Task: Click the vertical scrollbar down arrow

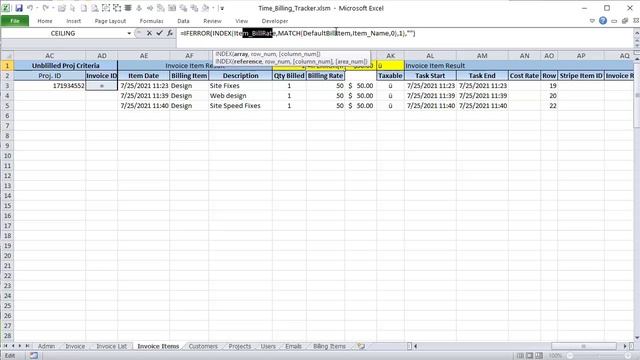Action: tap(637, 338)
